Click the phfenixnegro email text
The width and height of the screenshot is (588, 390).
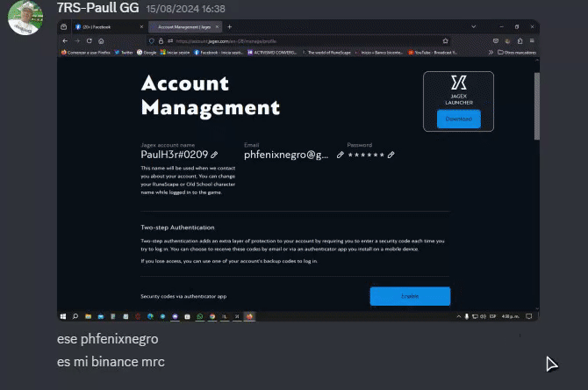click(286, 155)
